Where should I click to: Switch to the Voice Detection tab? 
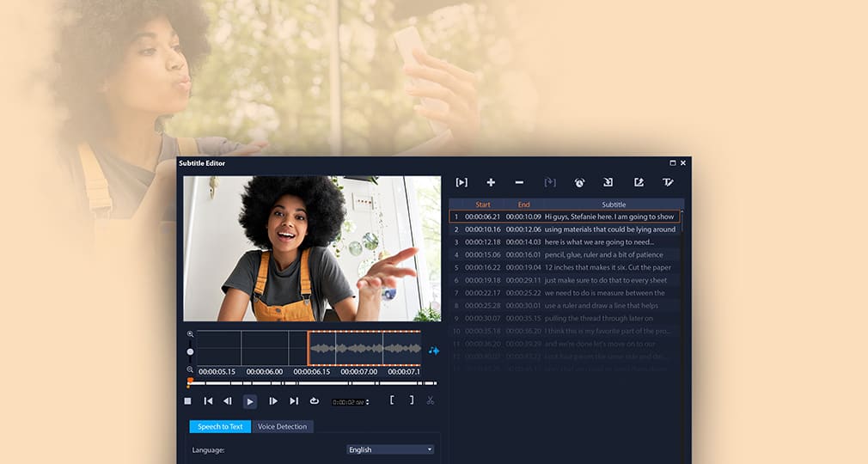point(282,426)
